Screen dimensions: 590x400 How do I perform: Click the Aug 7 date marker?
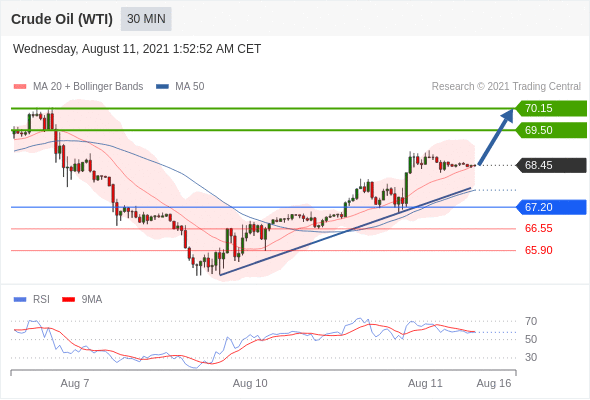coord(75,383)
